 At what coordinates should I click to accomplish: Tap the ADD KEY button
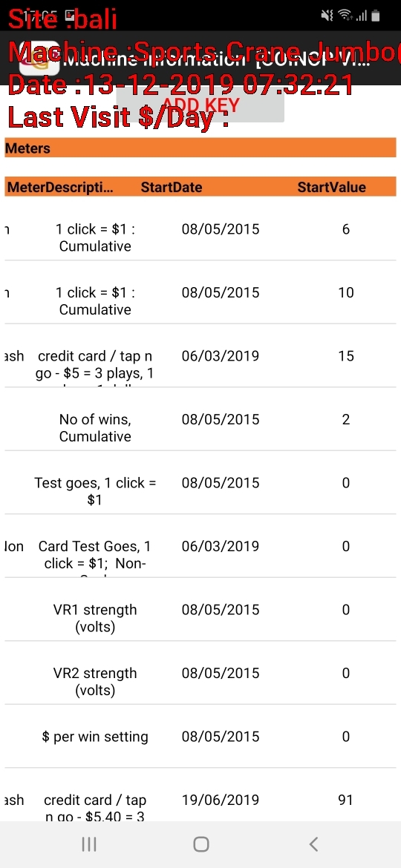(200, 104)
